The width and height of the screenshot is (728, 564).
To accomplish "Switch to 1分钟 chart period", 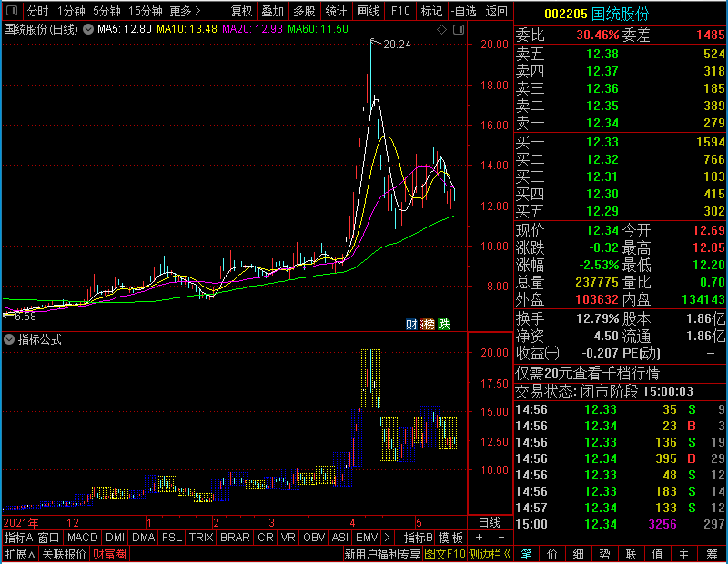I will [x=71, y=11].
